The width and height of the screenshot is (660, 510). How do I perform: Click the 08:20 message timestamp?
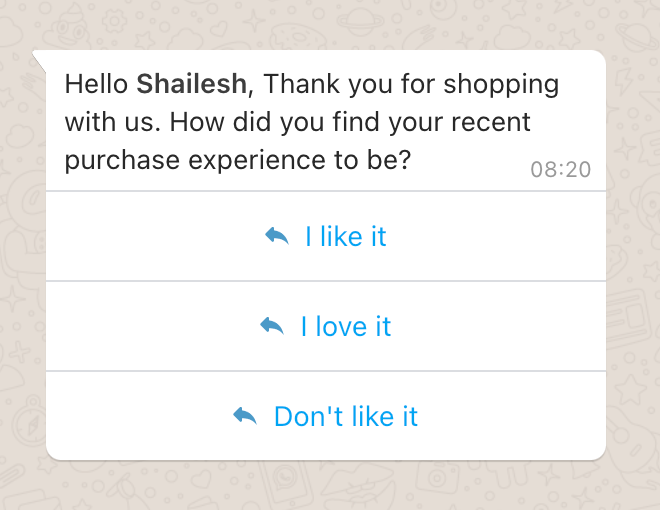click(x=561, y=170)
